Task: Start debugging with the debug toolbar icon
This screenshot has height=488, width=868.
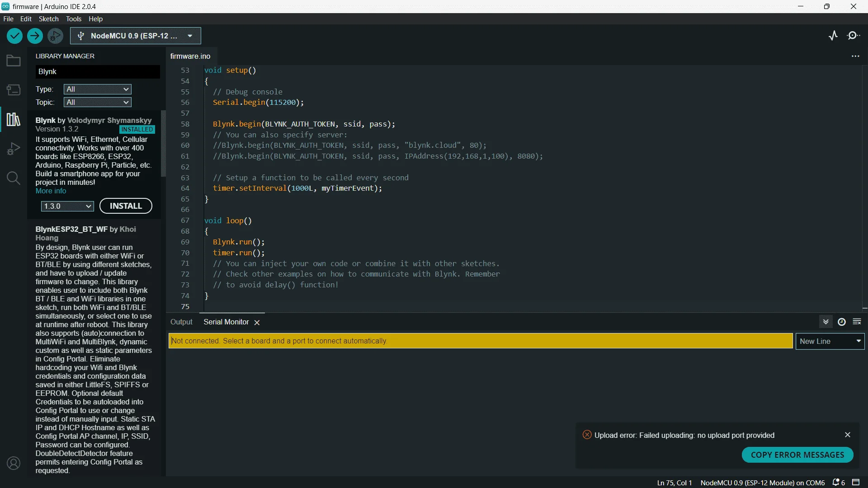Action: pos(55,36)
